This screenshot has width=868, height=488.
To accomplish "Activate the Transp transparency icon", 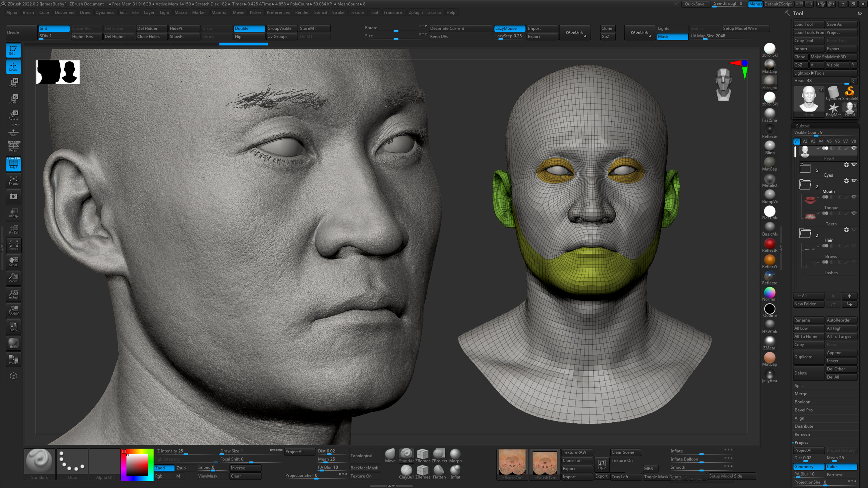I will point(14,212).
